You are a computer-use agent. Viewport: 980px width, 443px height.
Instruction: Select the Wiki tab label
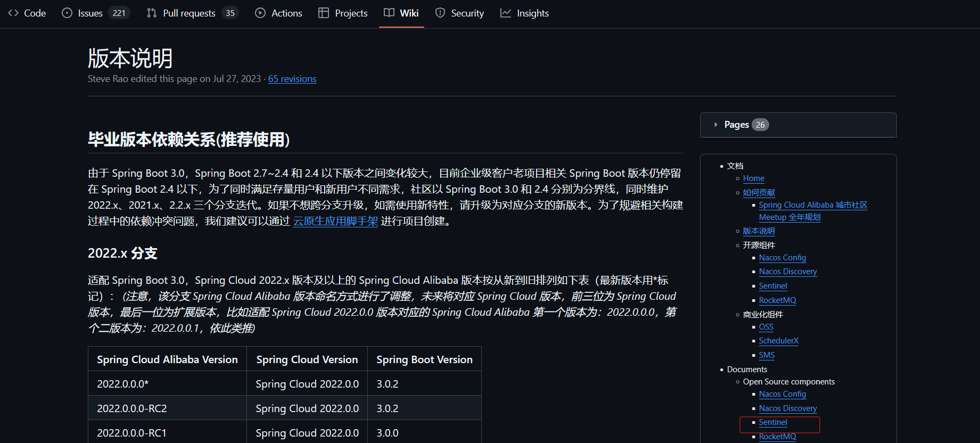pyautogui.click(x=409, y=13)
